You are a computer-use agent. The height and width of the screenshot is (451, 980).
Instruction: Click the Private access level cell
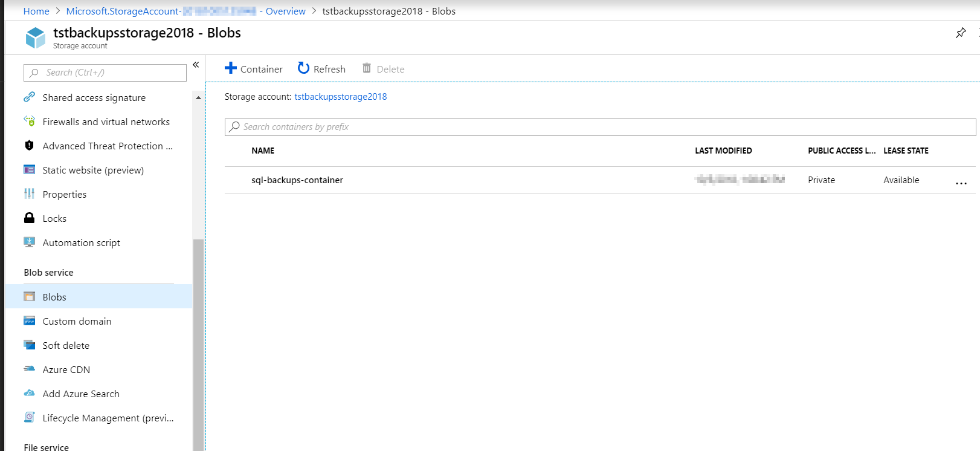click(x=822, y=180)
